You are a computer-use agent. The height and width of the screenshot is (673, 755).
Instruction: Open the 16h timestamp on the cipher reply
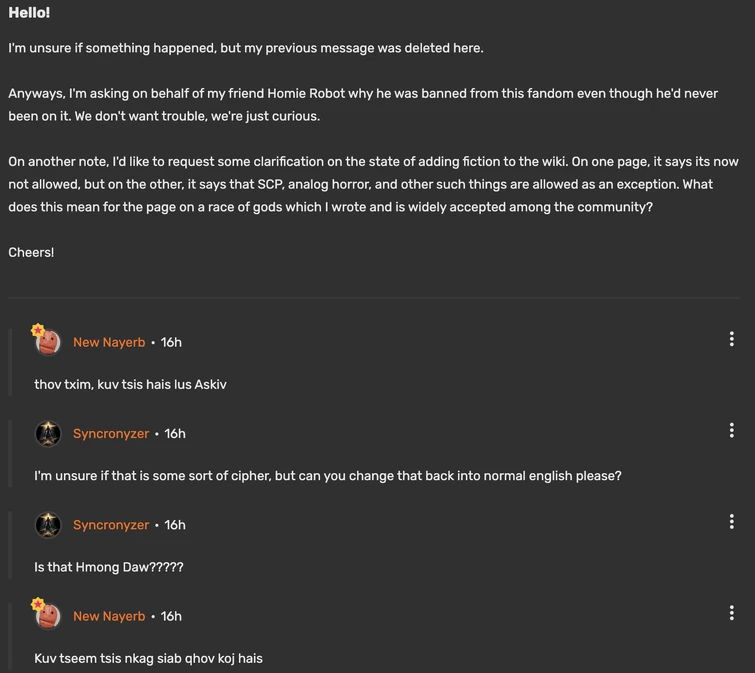point(175,434)
